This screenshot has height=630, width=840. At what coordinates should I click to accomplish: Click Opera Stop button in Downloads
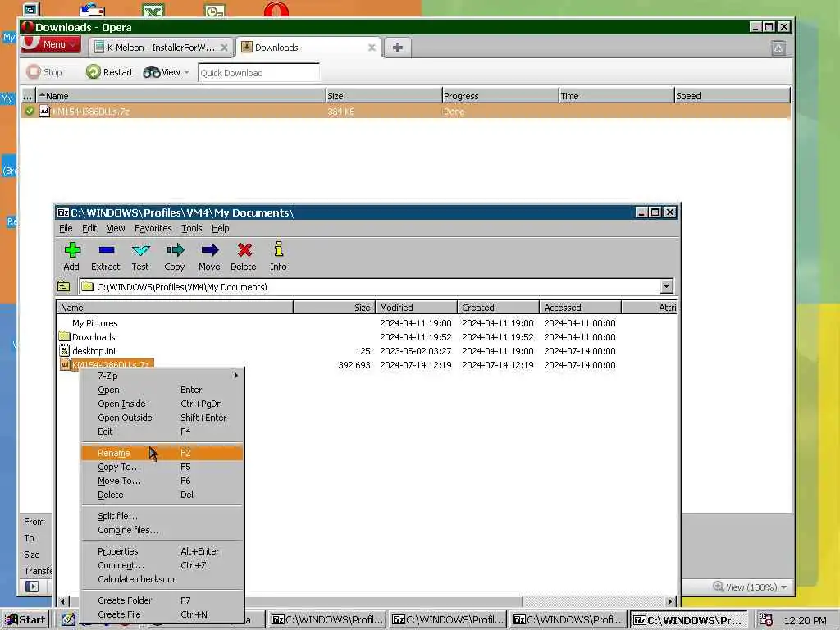point(44,72)
